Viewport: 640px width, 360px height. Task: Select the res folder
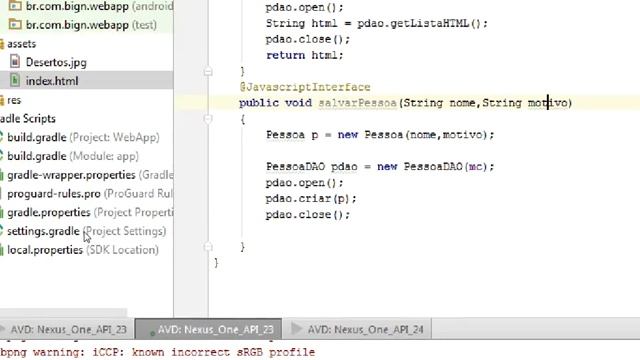pos(14,100)
